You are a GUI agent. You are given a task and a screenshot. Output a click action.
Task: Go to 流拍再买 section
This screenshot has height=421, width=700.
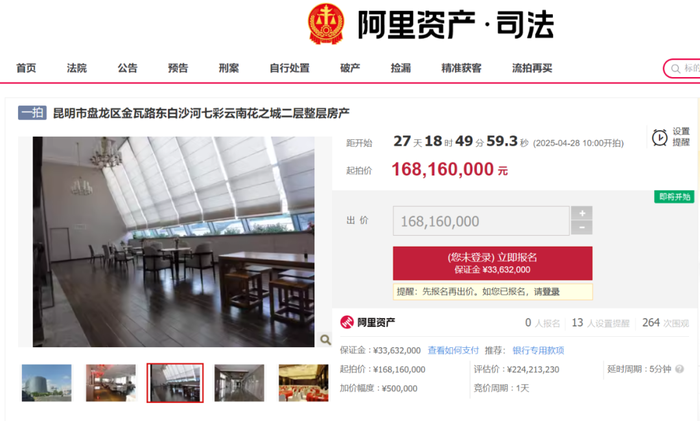point(532,68)
